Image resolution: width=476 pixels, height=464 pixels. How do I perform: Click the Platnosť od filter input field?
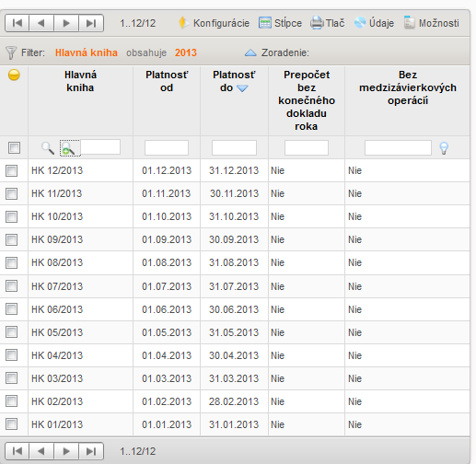click(x=167, y=148)
